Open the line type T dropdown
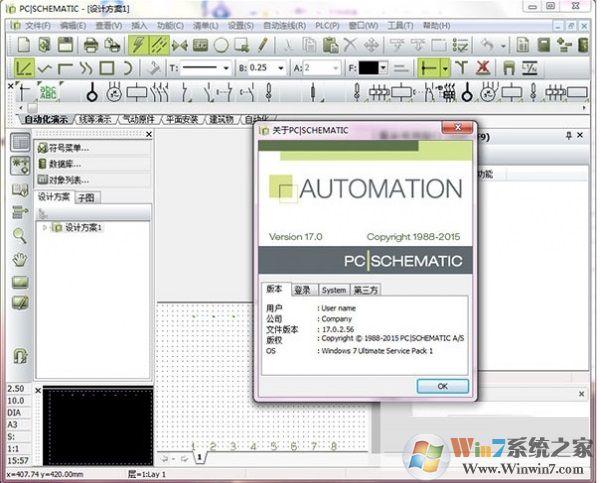600x483 pixels. (226, 69)
